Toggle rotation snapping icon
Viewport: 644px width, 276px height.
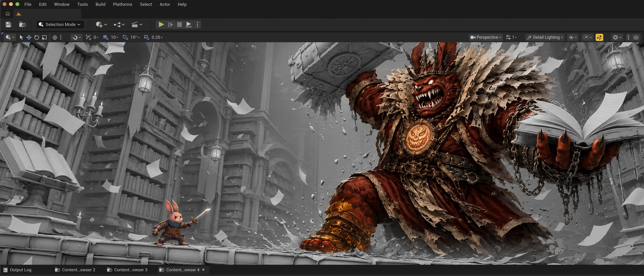coord(125,37)
